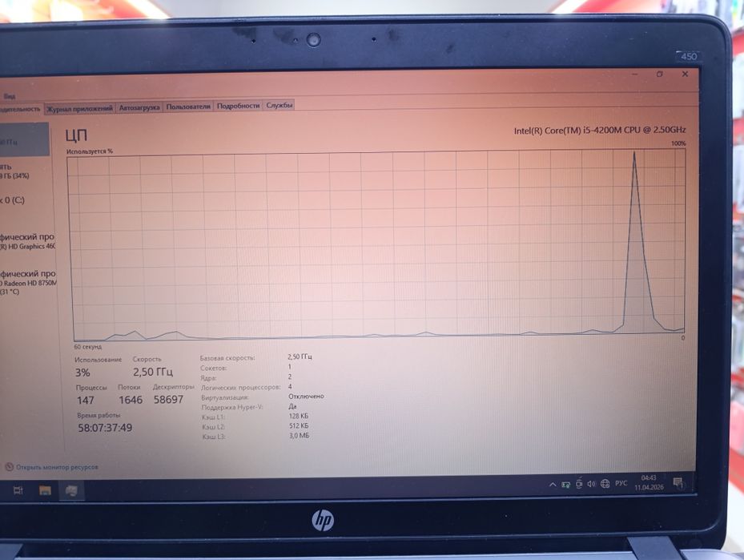
Task: Click the thread count 1646
Action: tap(131, 400)
